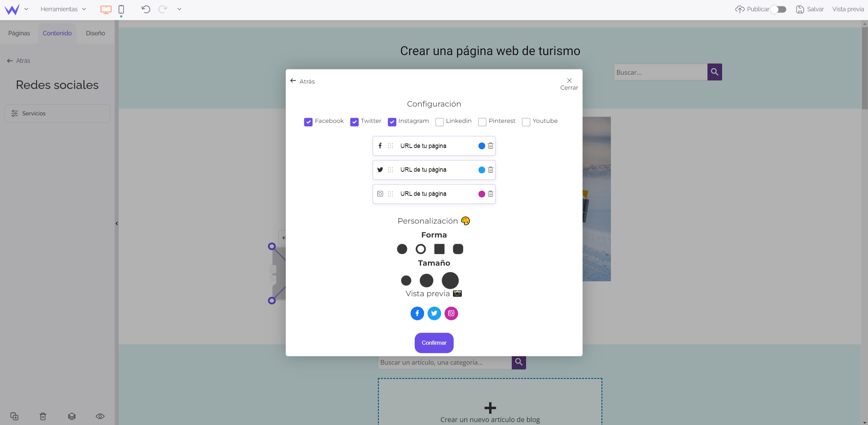Click the Publicar cloud upload icon
The width and height of the screenshot is (868, 425).
[740, 9]
